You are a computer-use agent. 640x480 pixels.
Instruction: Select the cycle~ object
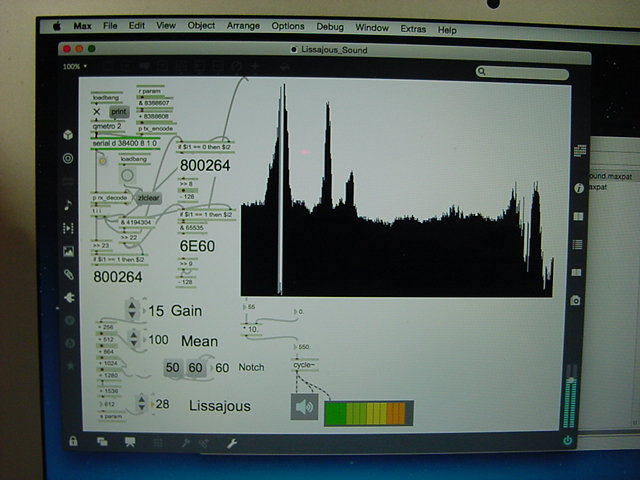point(305,365)
